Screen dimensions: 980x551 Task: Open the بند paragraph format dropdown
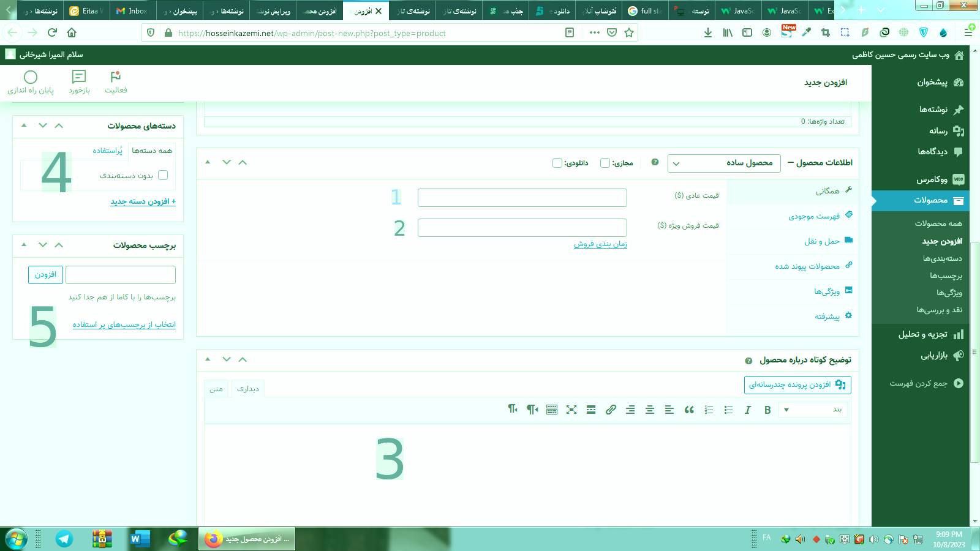pyautogui.click(x=813, y=410)
